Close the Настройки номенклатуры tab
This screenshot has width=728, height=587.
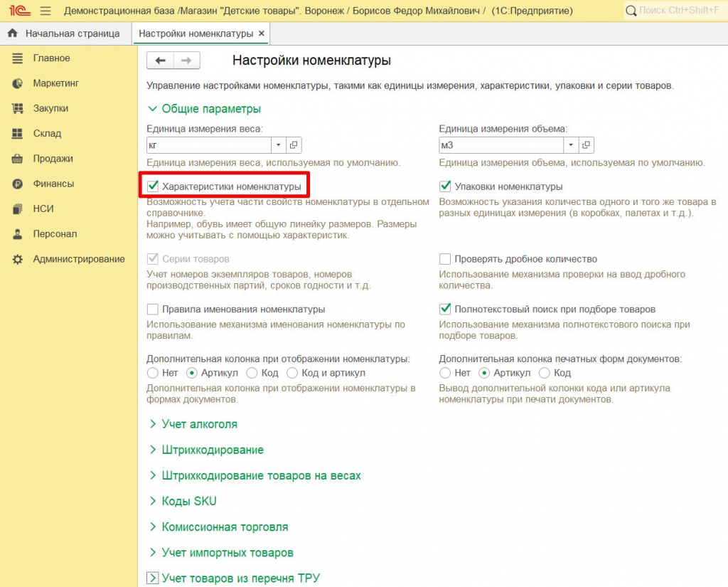pyautogui.click(x=262, y=33)
